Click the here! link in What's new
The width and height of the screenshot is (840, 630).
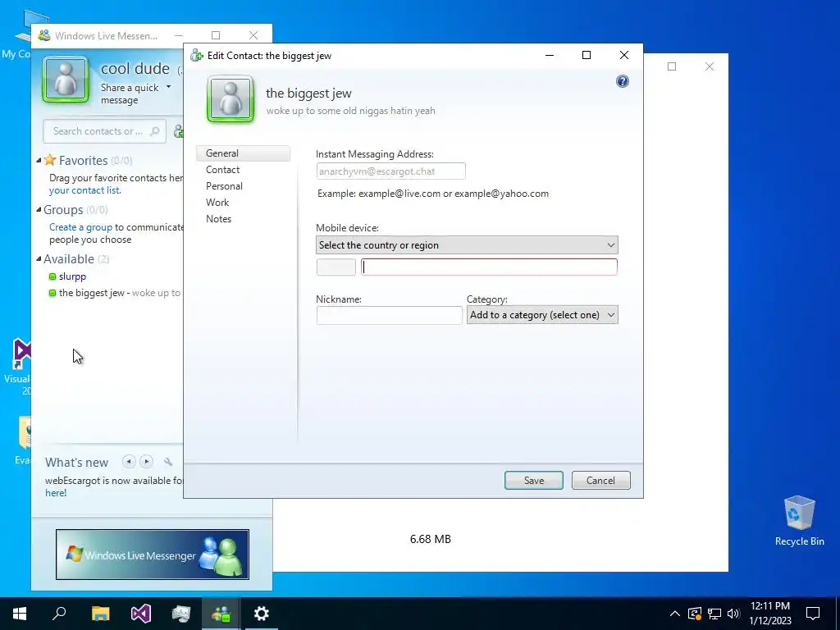(x=56, y=493)
